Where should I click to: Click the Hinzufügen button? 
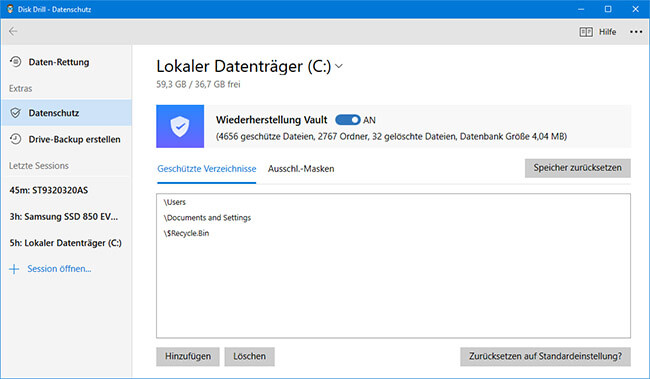tap(188, 357)
